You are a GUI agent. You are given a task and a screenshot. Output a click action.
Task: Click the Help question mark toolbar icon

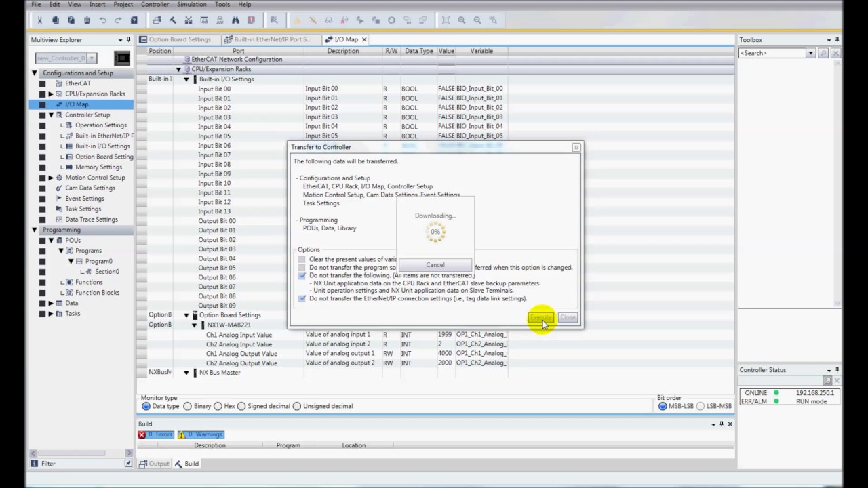point(134,20)
